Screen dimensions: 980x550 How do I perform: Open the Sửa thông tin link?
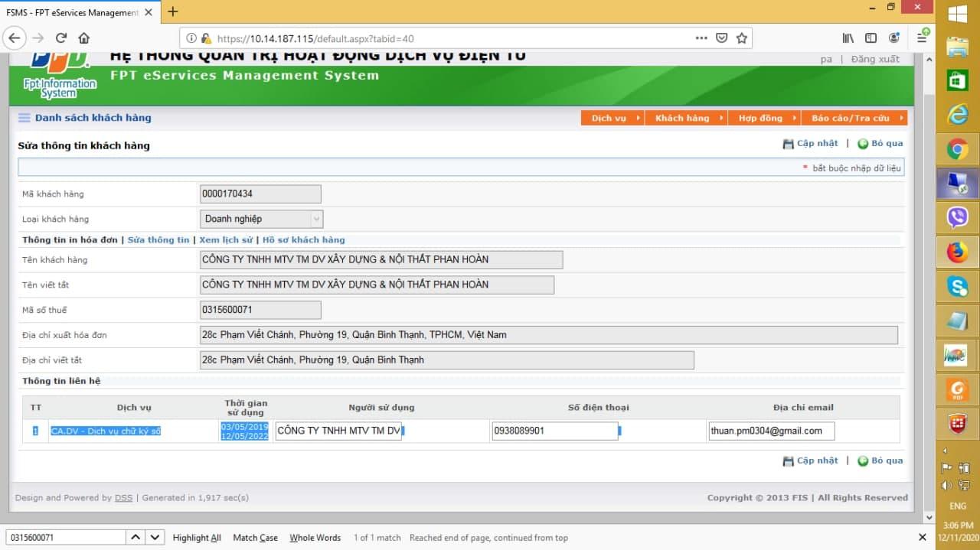(x=158, y=240)
